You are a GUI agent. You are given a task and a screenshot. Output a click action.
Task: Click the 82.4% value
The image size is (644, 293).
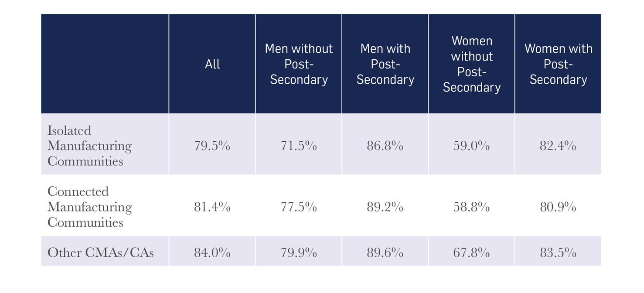558,146
